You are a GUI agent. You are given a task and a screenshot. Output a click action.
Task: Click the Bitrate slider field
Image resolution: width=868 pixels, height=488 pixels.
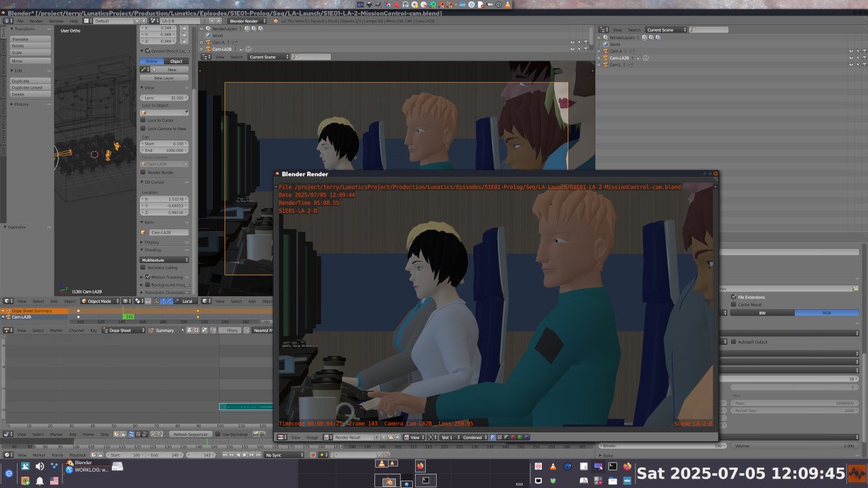click(661, 446)
